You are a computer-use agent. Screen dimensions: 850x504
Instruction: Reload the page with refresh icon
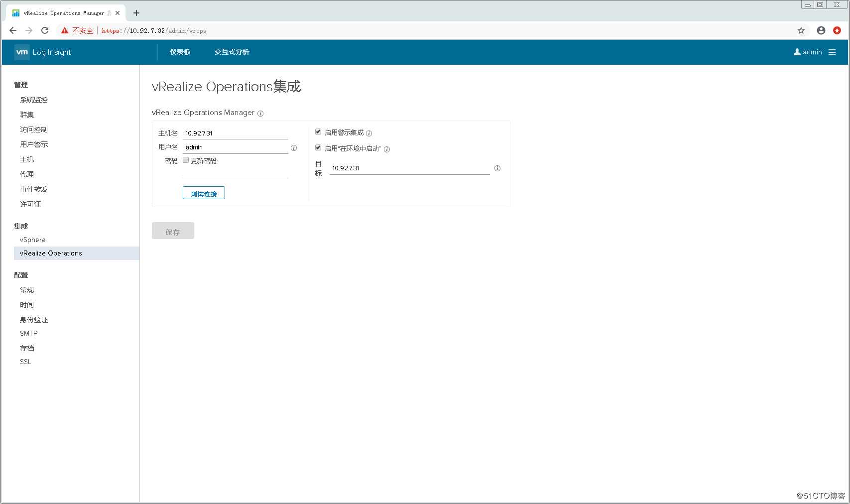click(45, 30)
